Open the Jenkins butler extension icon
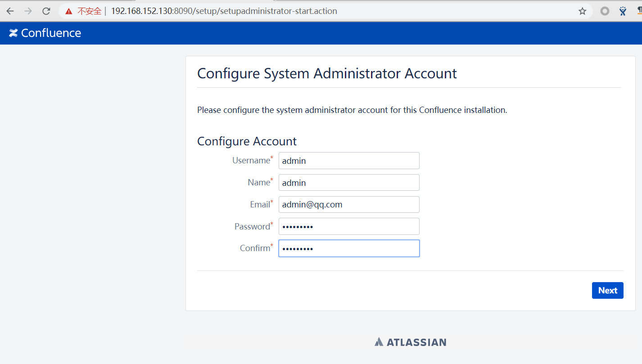 [623, 11]
